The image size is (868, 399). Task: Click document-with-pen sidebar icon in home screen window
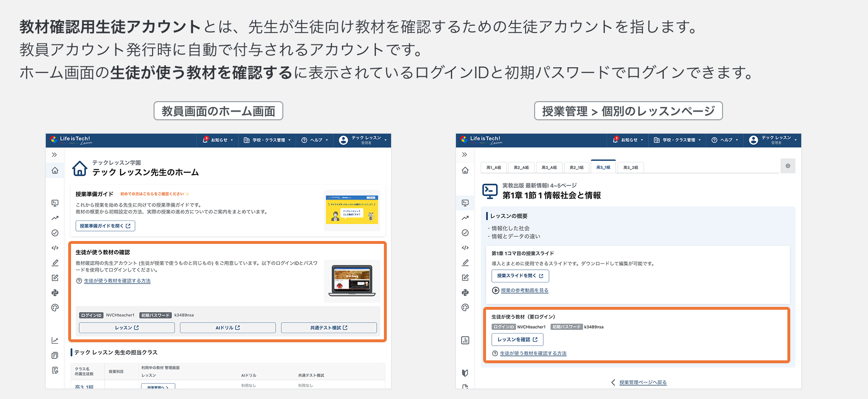tap(55, 370)
